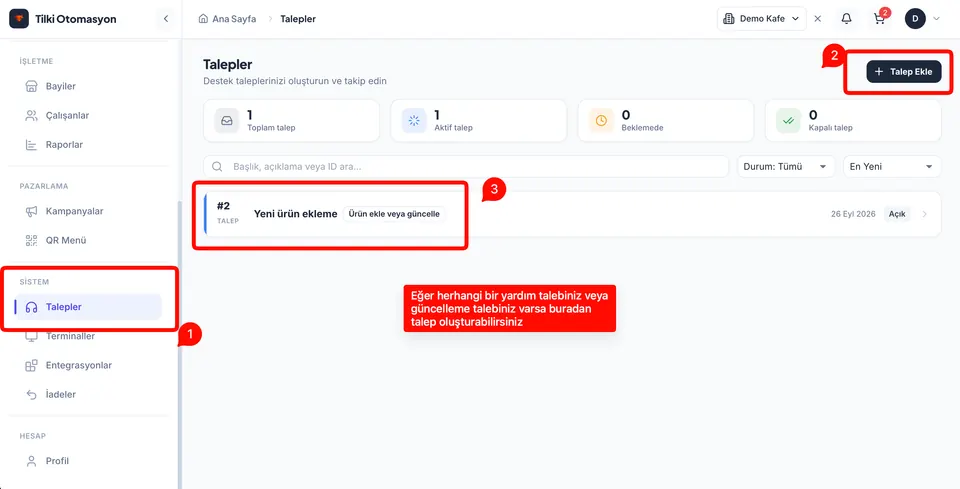Click the Toplam talep stat card
Viewport: 960px width, 489px height.
click(291, 121)
